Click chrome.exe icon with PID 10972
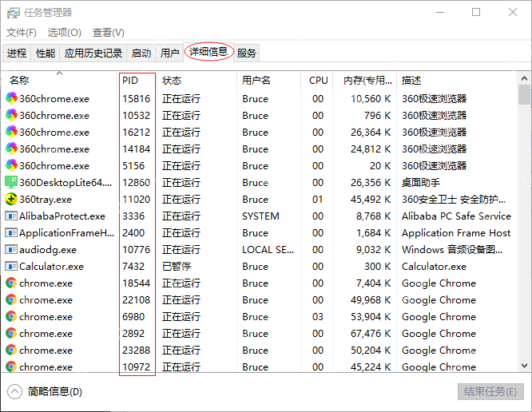532x412 pixels. [11, 366]
